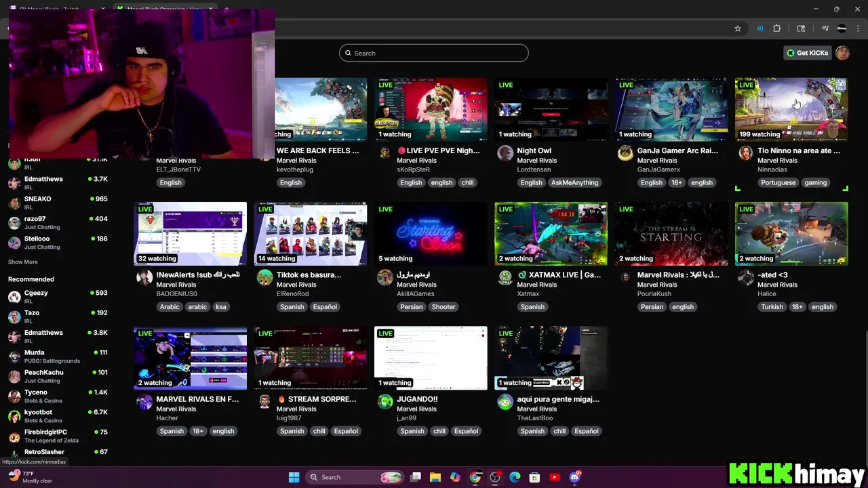Screen dimensions: 868x488
Task: Open Microsoft Store from taskbar
Action: tap(534, 477)
